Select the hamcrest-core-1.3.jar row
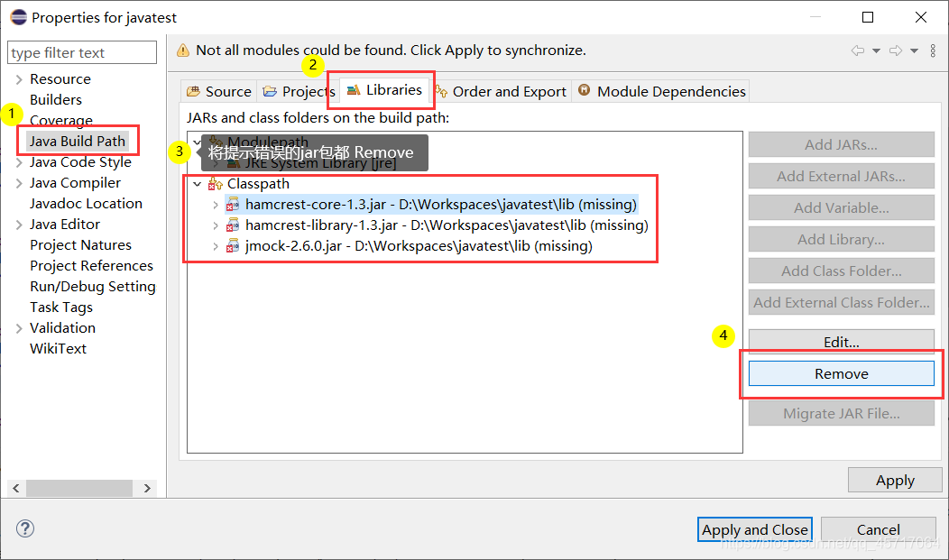949x560 pixels. 431,205
